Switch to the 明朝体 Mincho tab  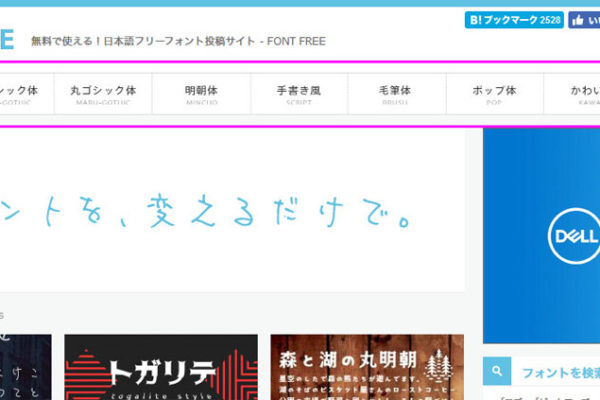click(x=201, y=94)
